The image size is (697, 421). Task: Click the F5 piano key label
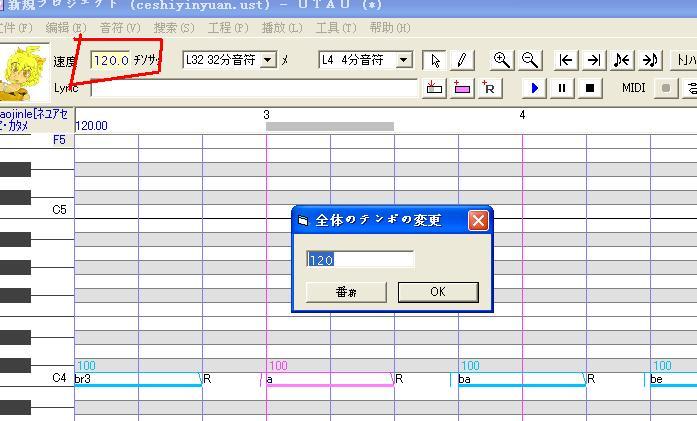[59, 140]
